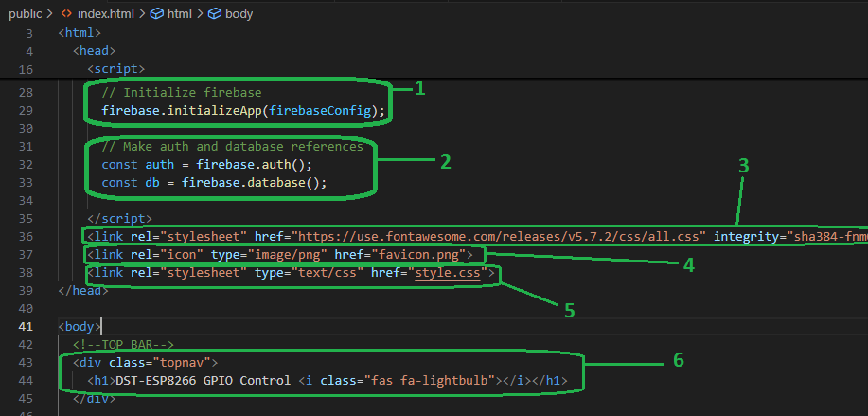Open the public folder breadcrumb
868x416 pixels.
pos(23,14)
